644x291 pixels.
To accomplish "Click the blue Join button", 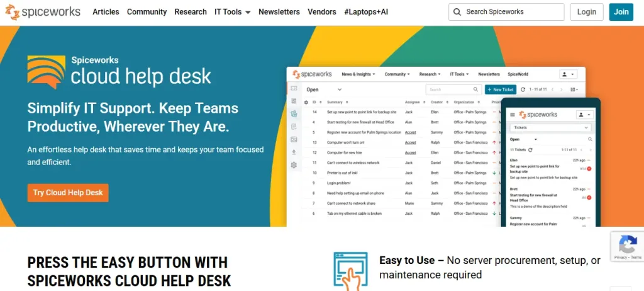I will coord(621,12).
